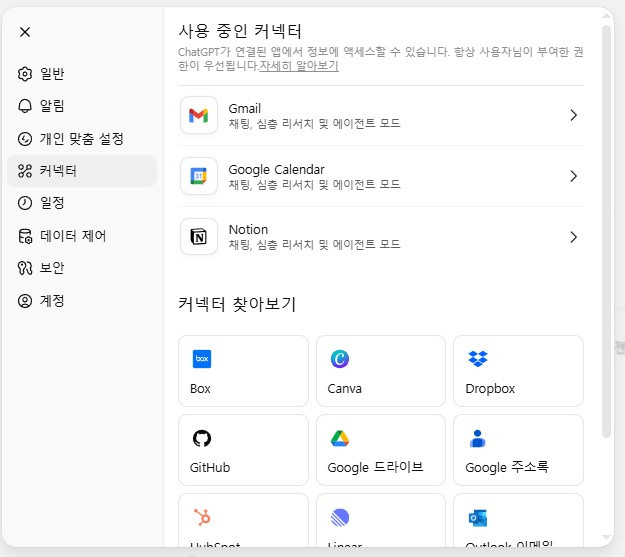625x557 pixels.
Task: Click the key icon next to 보안
Action: pos(25,268)
